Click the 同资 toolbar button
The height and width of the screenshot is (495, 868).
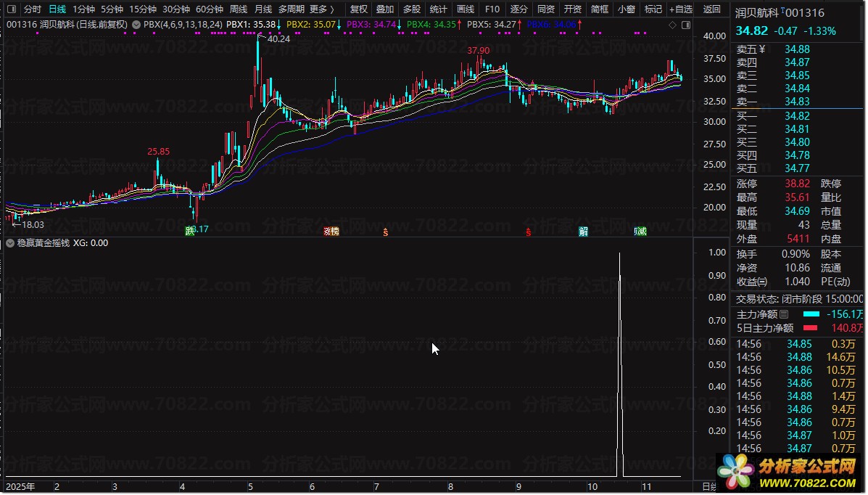pos(546,9)
